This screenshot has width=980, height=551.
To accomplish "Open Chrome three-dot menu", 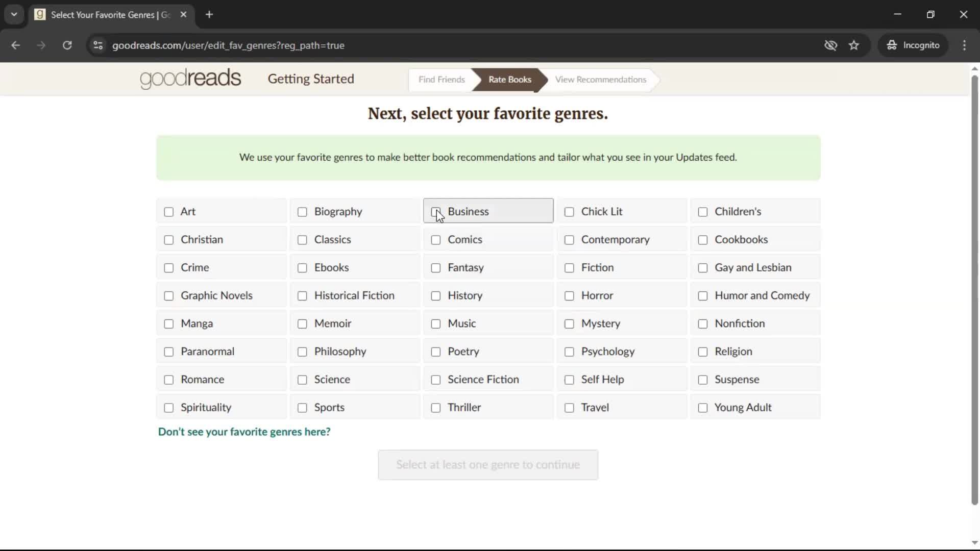I will pyautogui.click(x=964, y=45).
